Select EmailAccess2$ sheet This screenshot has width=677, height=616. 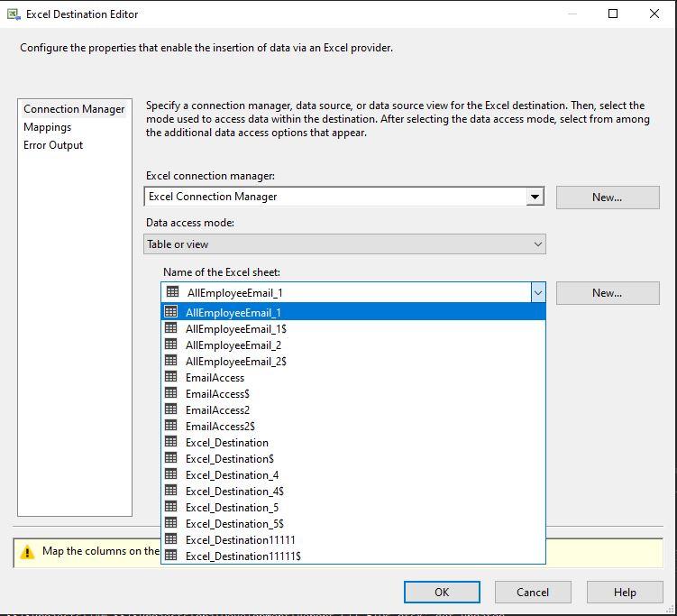pos(353,426)
